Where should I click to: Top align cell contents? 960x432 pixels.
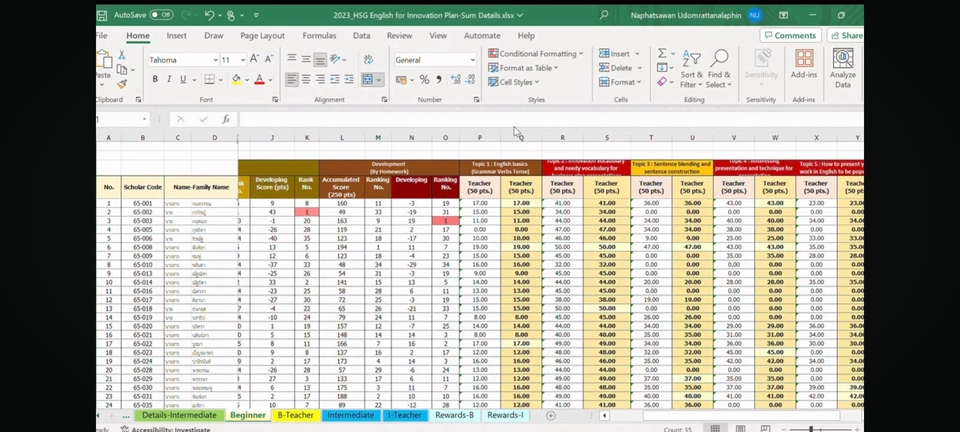click(292, 59)
